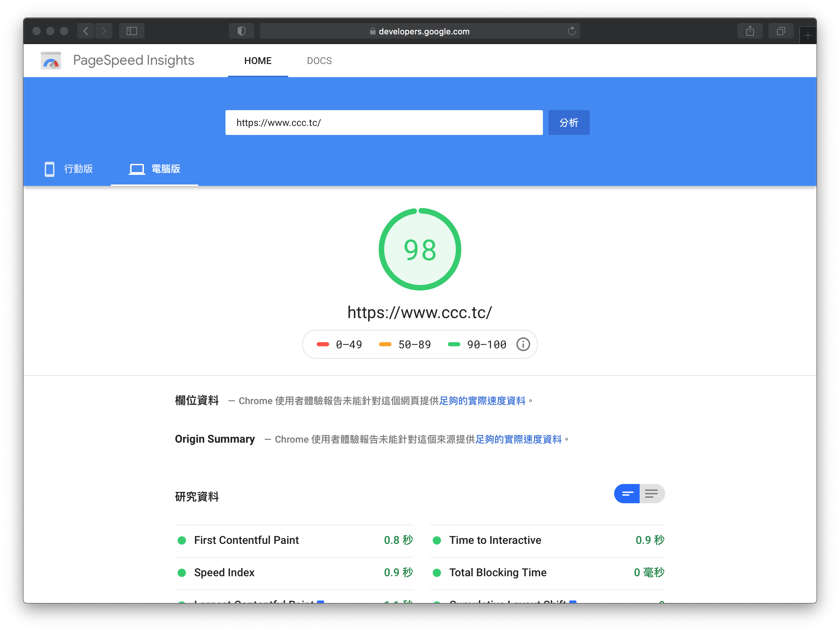Click the URL input field with https://www.ccc.tc/
Image resolution: width=840 pixels, height=632 pixels.
click(384, 123)
